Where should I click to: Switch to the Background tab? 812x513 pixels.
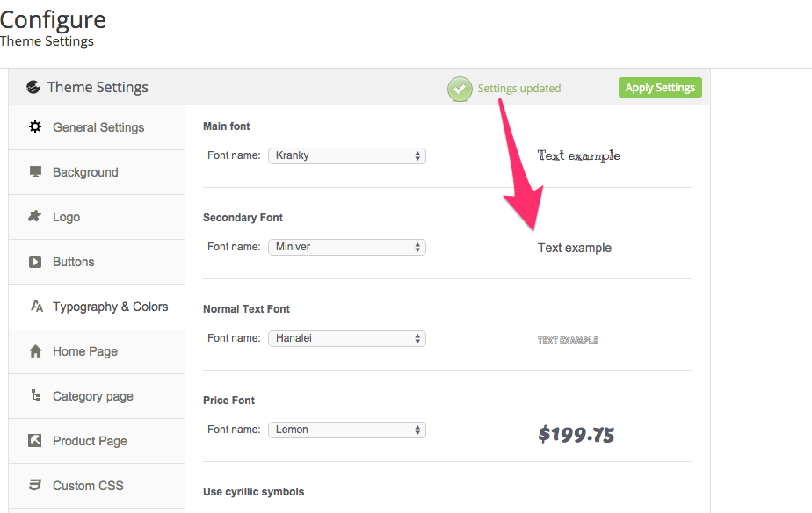(97, 172)
